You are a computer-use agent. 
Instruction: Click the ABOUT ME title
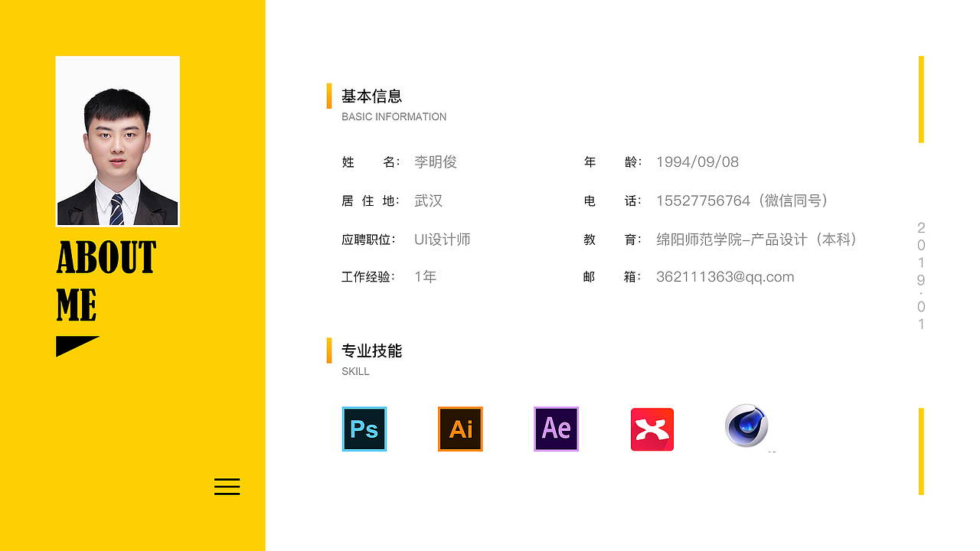(x=106, y=282)
